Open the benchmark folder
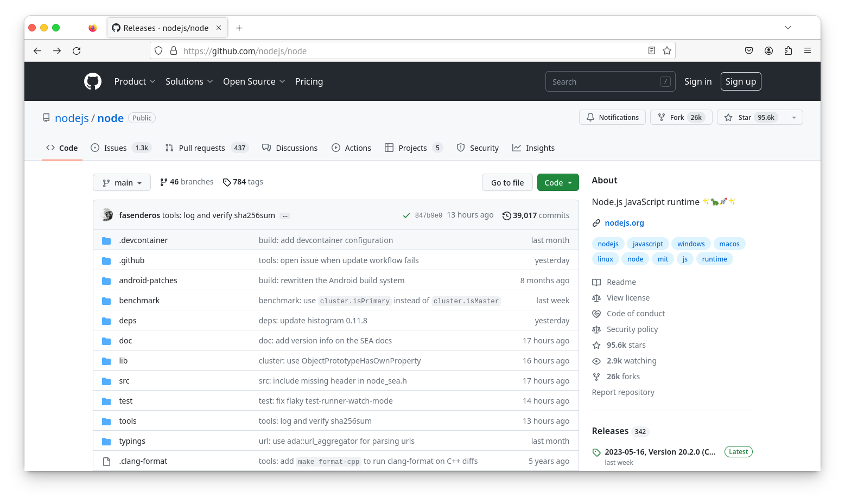This screenshot has height=504, width=845. pos(139,301)
